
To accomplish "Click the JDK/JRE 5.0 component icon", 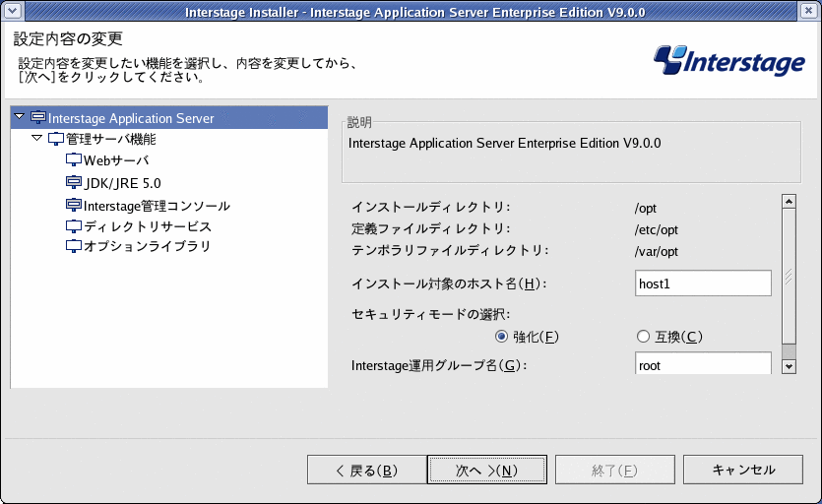I will coord(74,182).
